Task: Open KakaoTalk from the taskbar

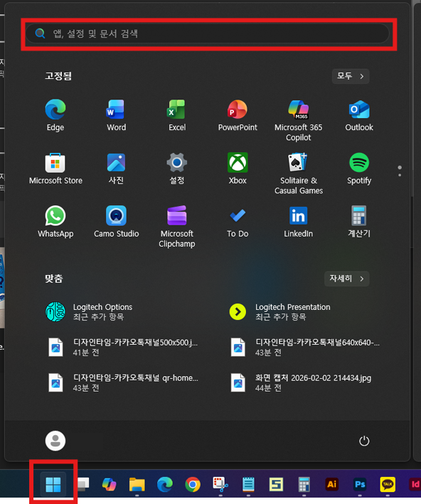Action: (388, 484)
